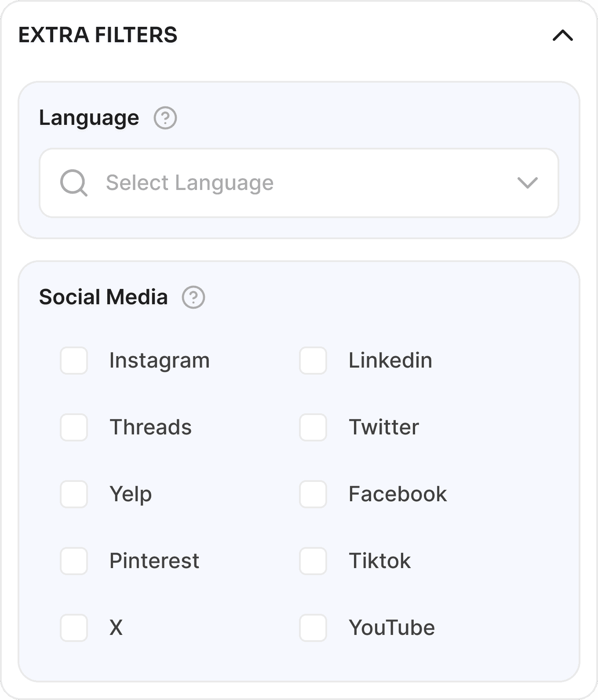Viewport: 598px width, 700px height.
Task: Tick the Pinterest checkbox
Action: (74, 561)
